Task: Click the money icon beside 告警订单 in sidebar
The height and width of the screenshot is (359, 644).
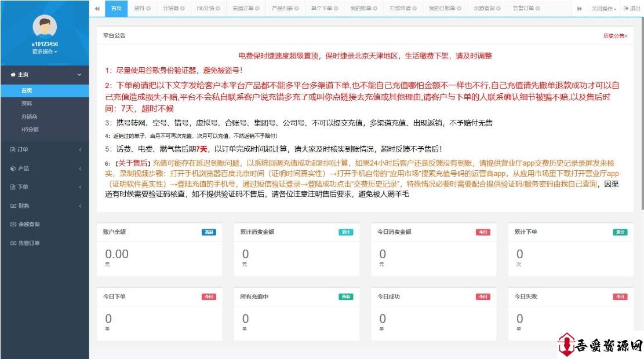Action: pos(13,243)
